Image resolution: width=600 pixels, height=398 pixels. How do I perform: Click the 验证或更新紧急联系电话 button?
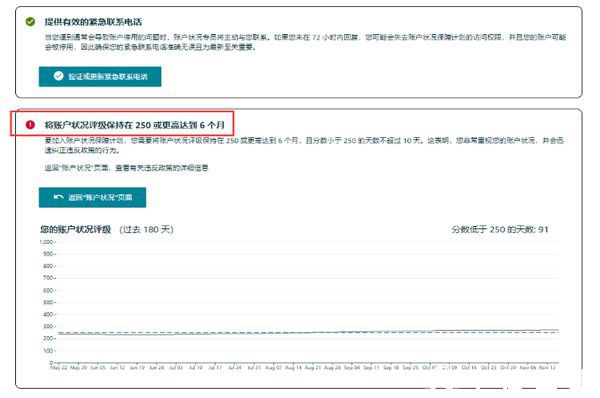[100, 77]
